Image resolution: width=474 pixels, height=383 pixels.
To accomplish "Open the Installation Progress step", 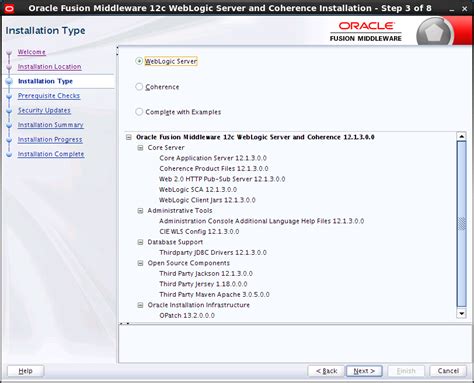I will (x=50, y=140).
